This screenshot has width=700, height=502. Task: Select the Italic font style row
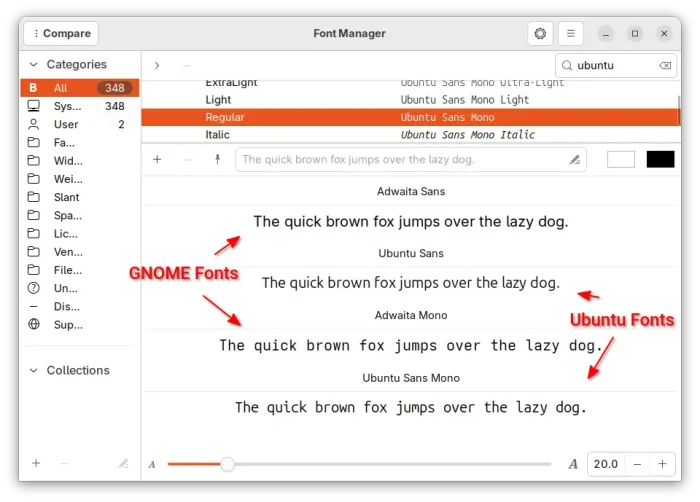tap(411, 134)
